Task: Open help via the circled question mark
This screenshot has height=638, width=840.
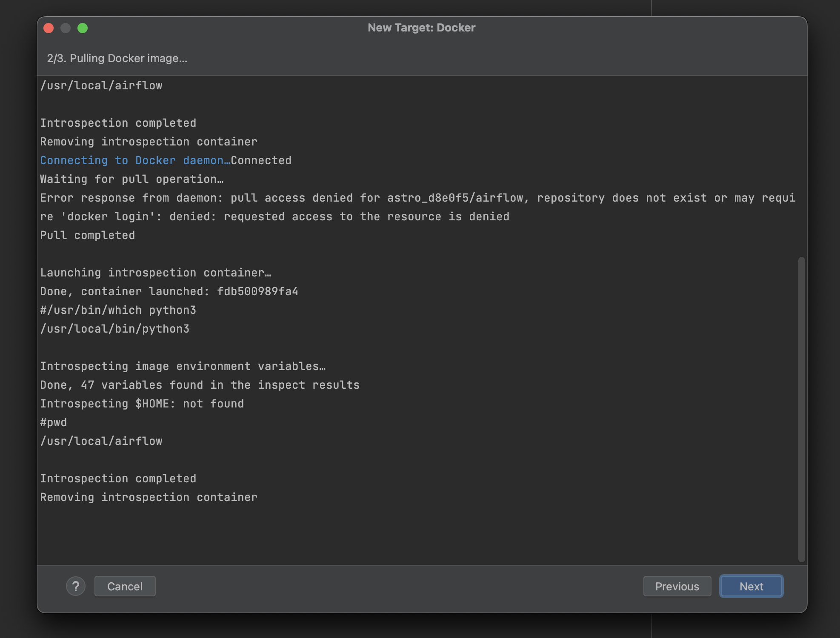Action: tap(76, 586)
